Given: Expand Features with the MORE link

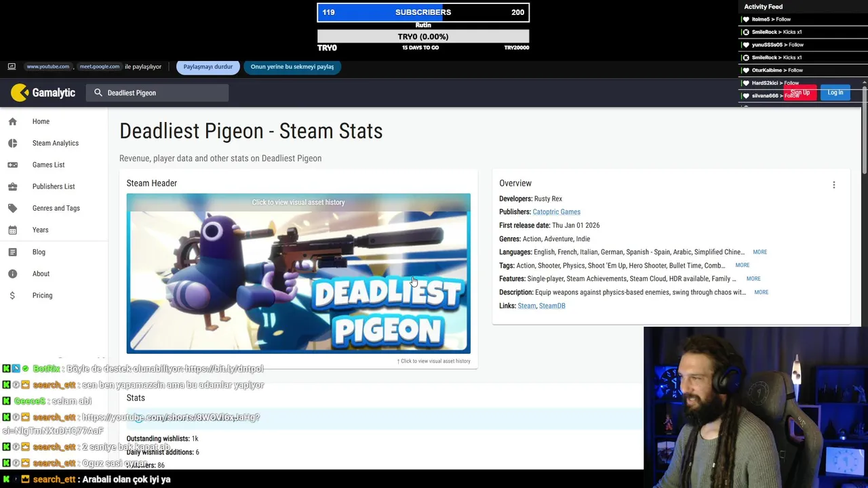Looking at the screenshot, I should coord(753,279).
